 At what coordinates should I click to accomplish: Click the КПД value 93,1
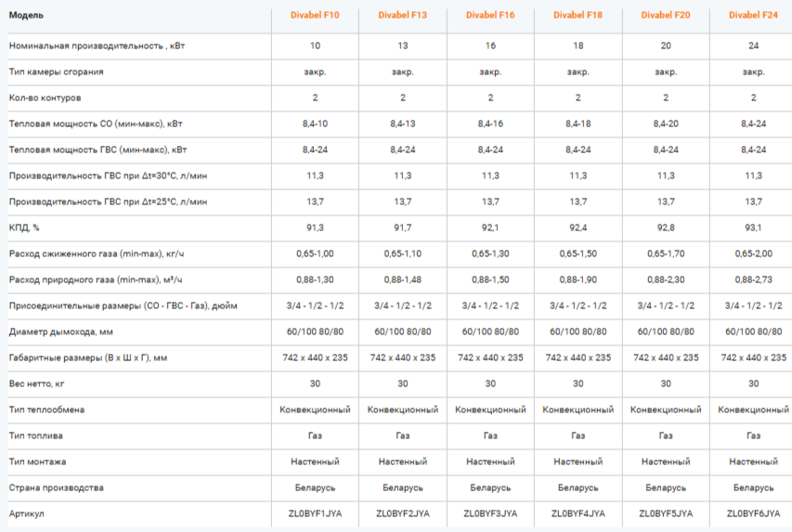pyautogui.click(x=753, y=227)
